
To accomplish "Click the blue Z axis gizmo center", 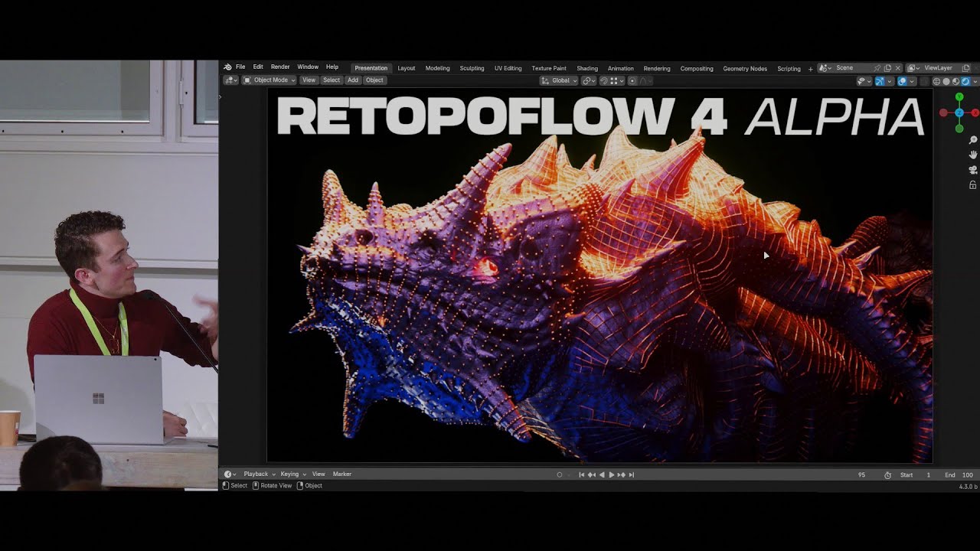I will pyautogui.click(x=959, y=112).
